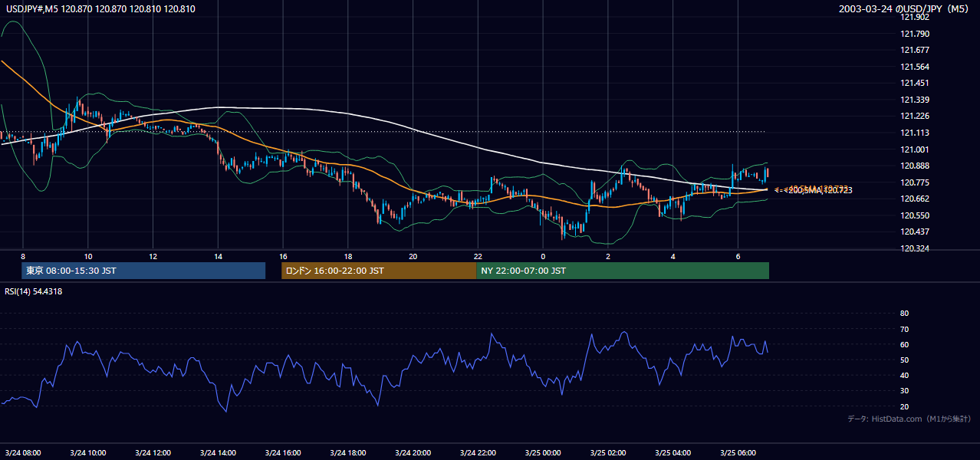Click the 3/24 22:00 bottom time label
Viewport: 980px width, 460px height.
coord(478,452)
